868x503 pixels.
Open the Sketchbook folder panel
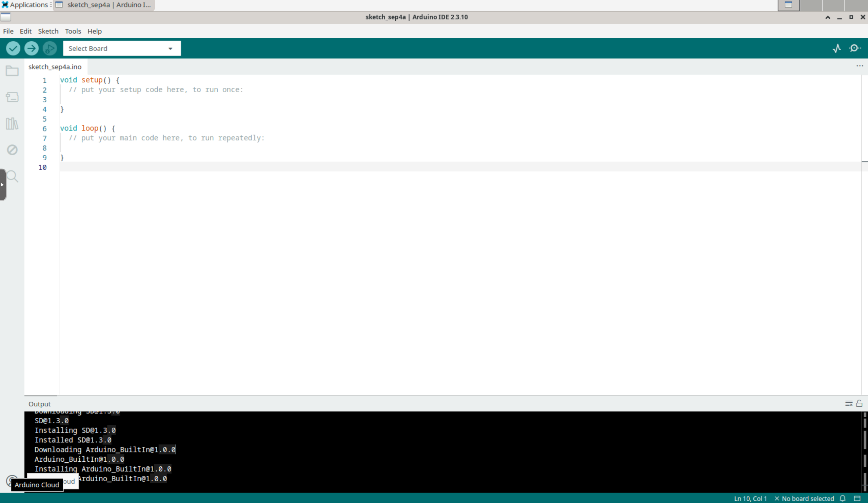[12, 71]
